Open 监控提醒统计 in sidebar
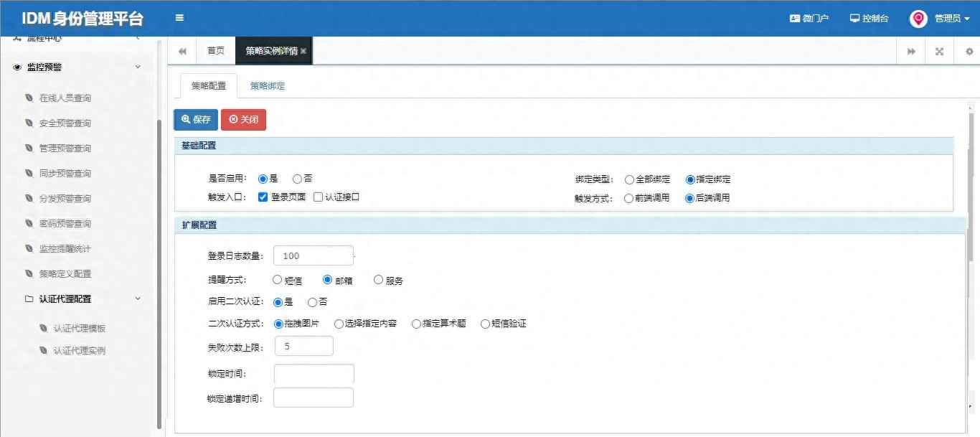Viewport: 980px width, 437px height. [65, 248]
